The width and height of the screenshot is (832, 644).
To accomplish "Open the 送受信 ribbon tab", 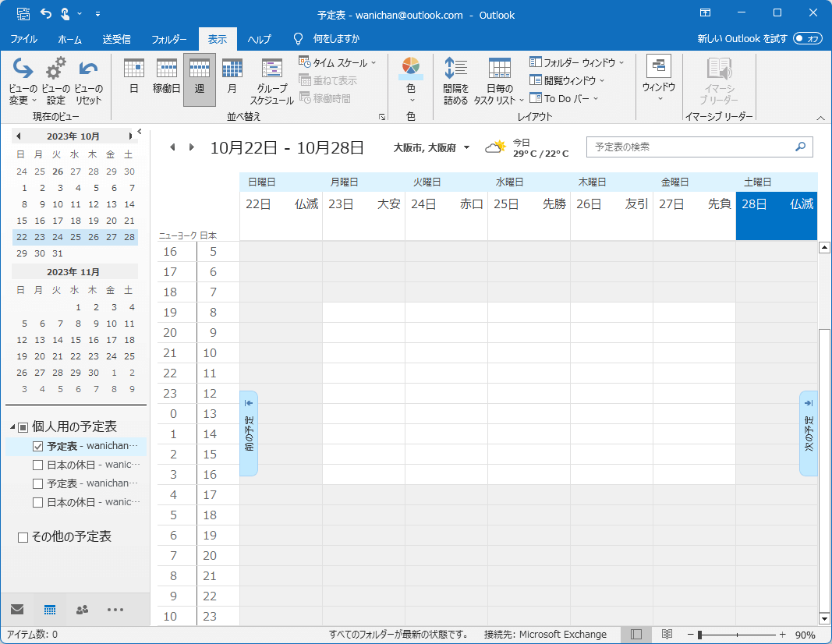I will [x=117, y=39].
